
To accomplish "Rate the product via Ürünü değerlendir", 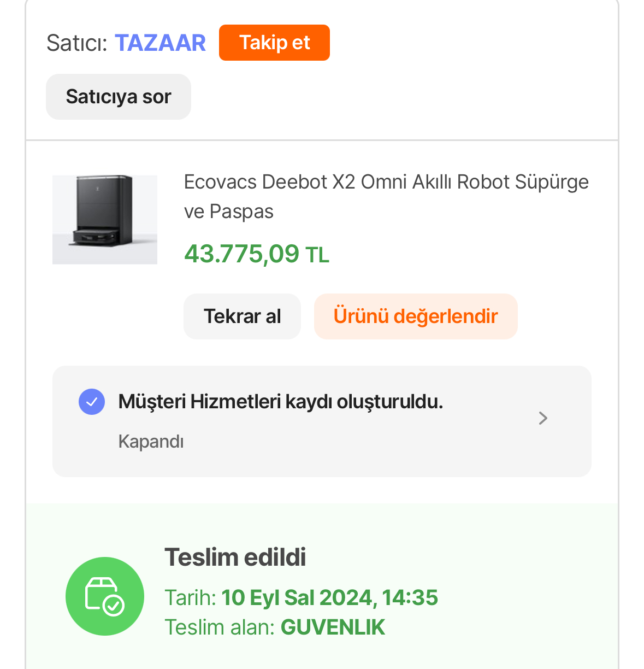I will [416, 316].
